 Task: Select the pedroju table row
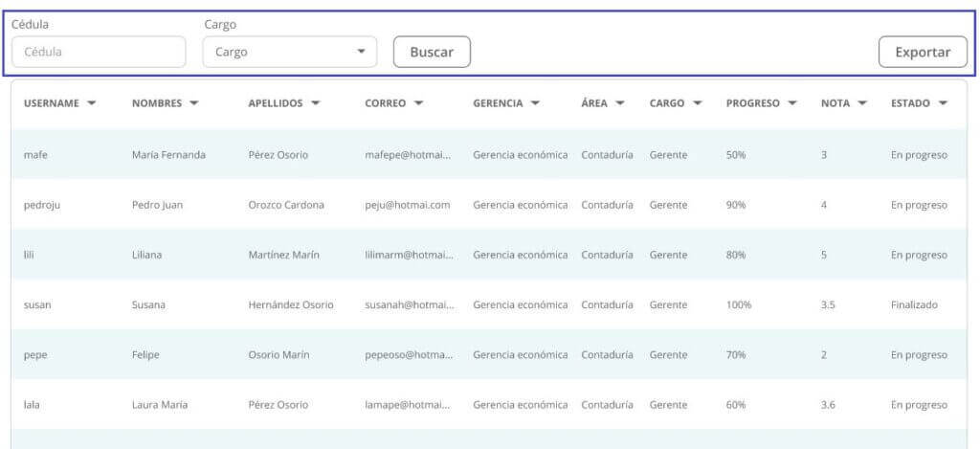pyautogui.click(x=489, y=205)
